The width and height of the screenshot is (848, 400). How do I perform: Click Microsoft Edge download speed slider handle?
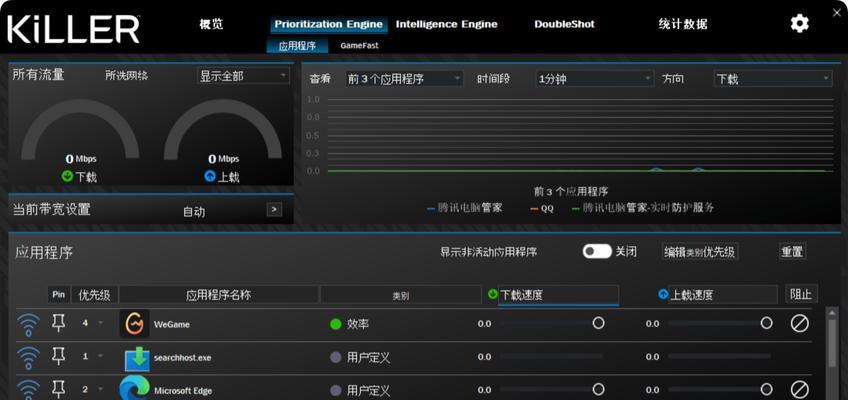tap(598, 389)
